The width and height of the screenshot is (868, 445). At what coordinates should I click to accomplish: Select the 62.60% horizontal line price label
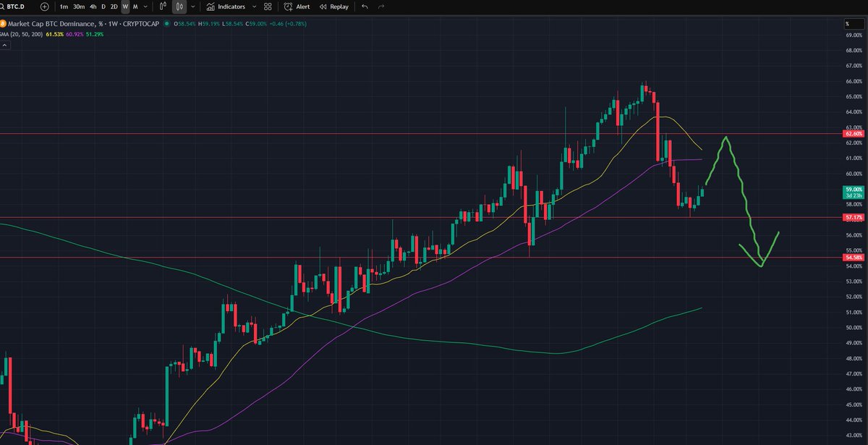coord(854,134)
